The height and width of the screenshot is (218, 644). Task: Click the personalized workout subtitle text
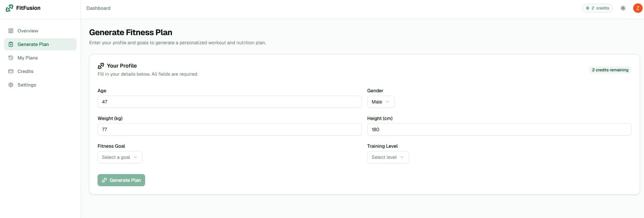[x=178, y=43]
